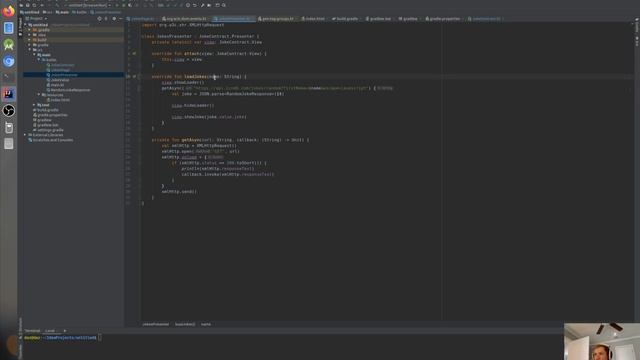Image resolution: width=640 pixels, height=360 pixels.
Task: Select RandomJokeResponse in project tree
Action: 70,90
